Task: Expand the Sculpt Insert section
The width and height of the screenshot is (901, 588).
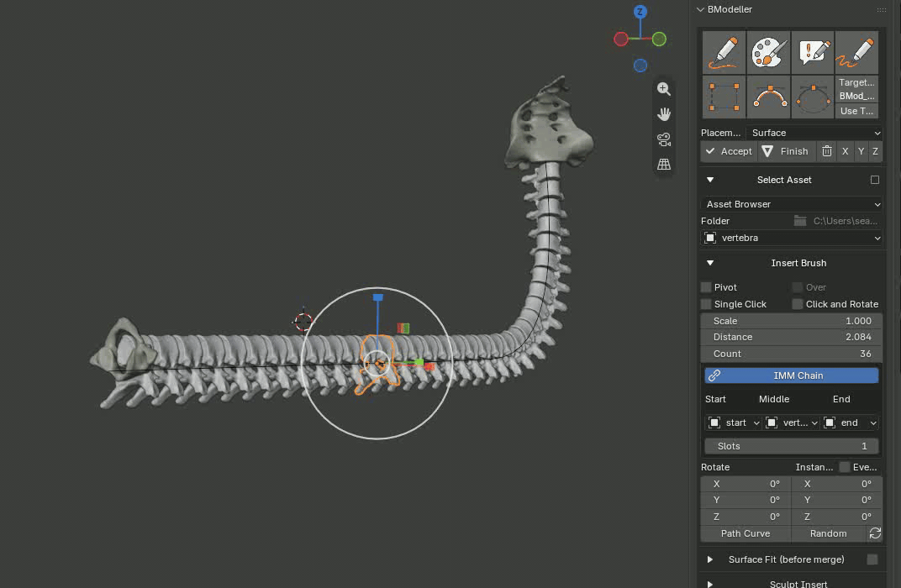Action: coord(710,584)
